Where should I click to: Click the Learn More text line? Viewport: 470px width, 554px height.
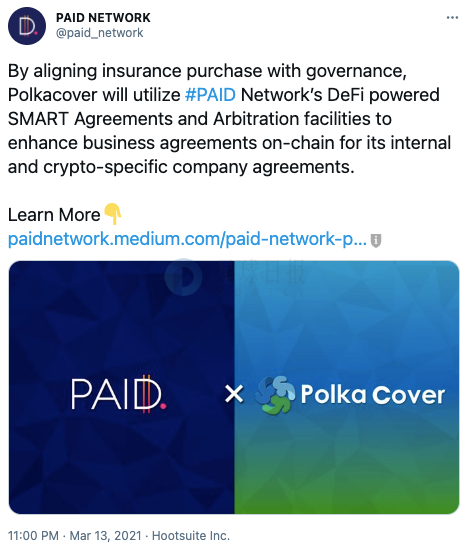pos(54,215)
